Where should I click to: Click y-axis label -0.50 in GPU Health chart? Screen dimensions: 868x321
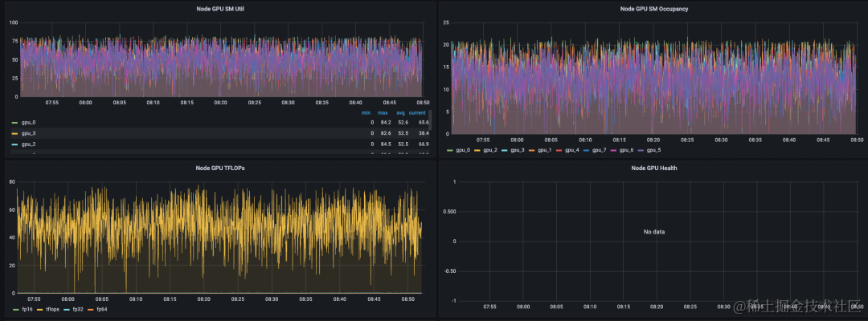coord(449,271)
